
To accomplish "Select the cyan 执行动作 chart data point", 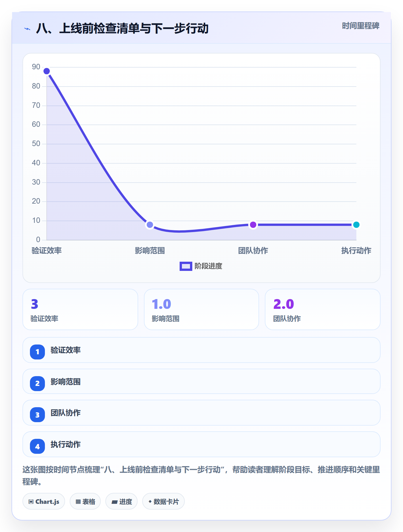I will 356,225.
